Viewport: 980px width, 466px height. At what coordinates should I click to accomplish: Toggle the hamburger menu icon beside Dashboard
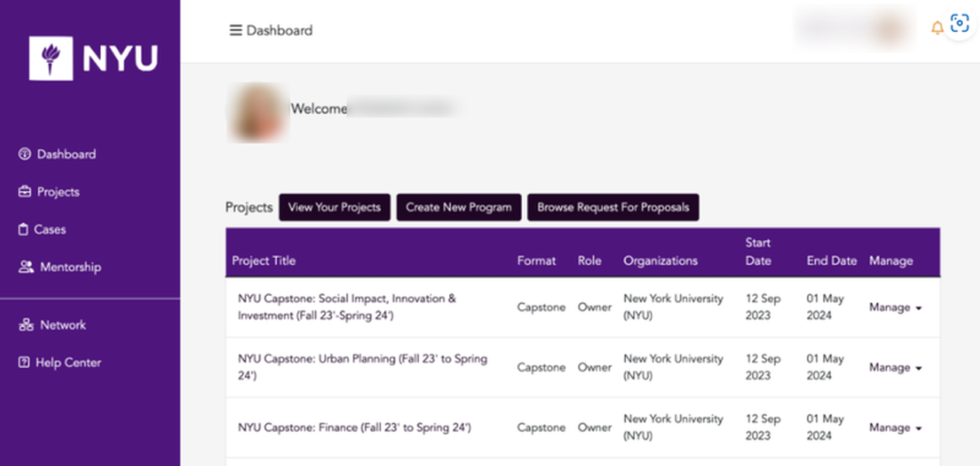point(235,31)
